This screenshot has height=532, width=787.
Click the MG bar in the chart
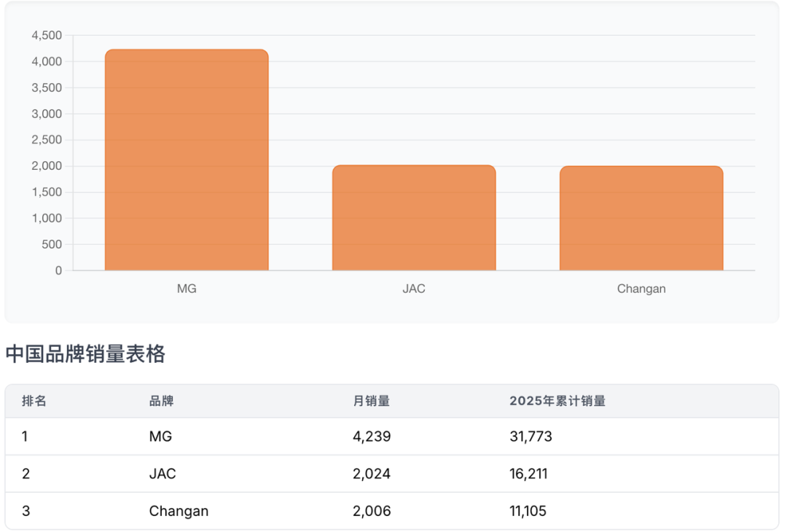(x=187, y=160)
